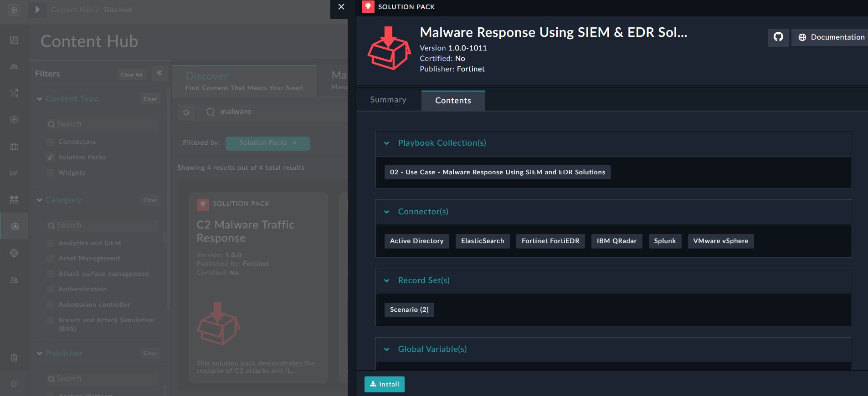This screenshot has width=868, height=396.
Task: Collapse the Category filter group
Action: click(x=40, y=200)
